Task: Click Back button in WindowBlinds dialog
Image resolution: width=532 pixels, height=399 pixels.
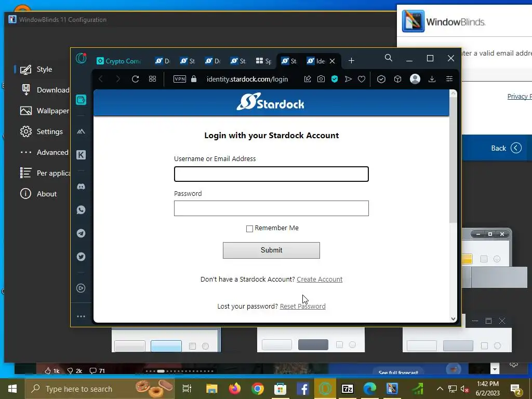Action: coord(506,148)
